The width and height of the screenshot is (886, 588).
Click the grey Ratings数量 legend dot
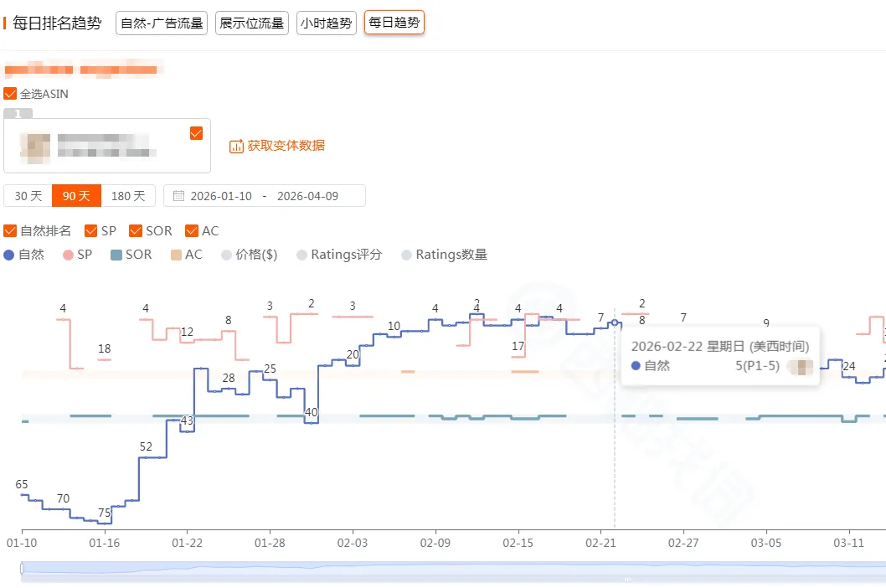[407, 255]
